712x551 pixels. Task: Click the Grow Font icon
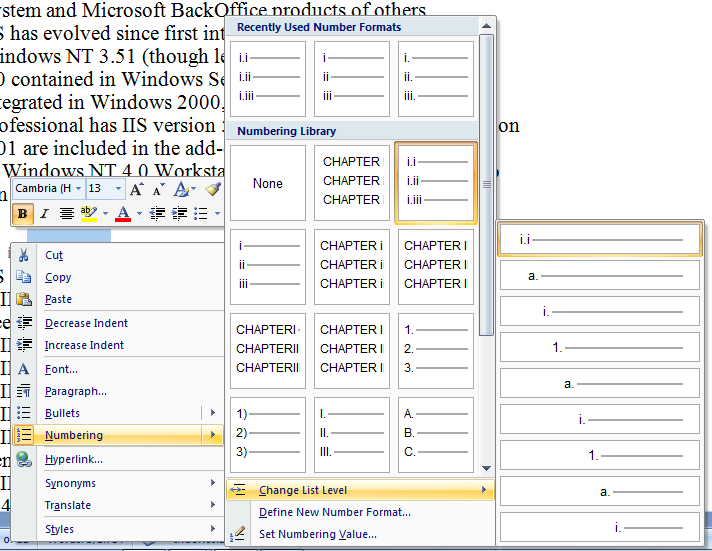(x=136, y=189)
